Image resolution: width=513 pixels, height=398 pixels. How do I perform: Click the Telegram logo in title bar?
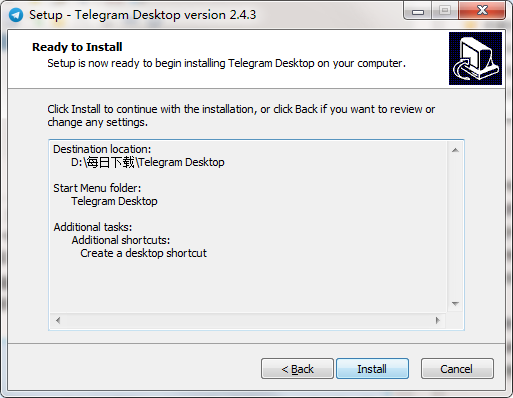point(16,15)
